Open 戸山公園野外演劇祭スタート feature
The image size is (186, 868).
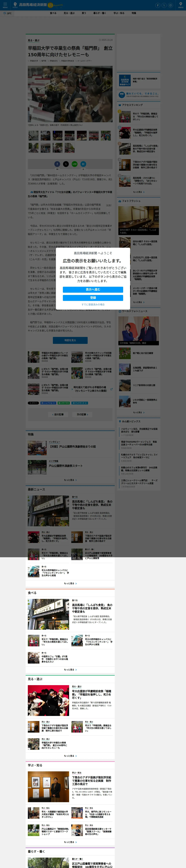[65, 466]
